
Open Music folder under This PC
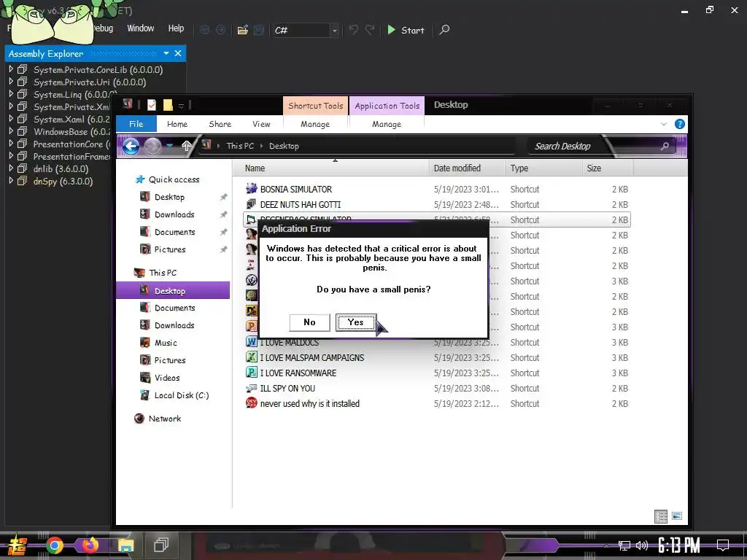click(166, 343)
